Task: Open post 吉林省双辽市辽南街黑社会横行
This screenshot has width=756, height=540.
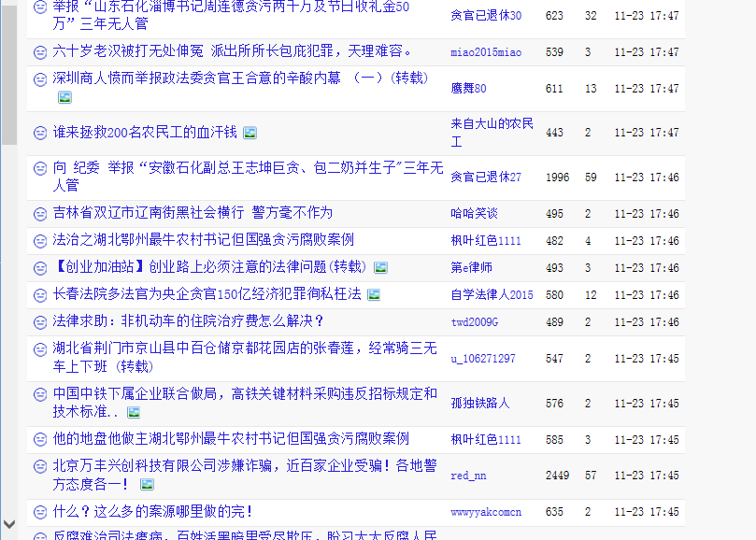Action: (x=193, y=213)
